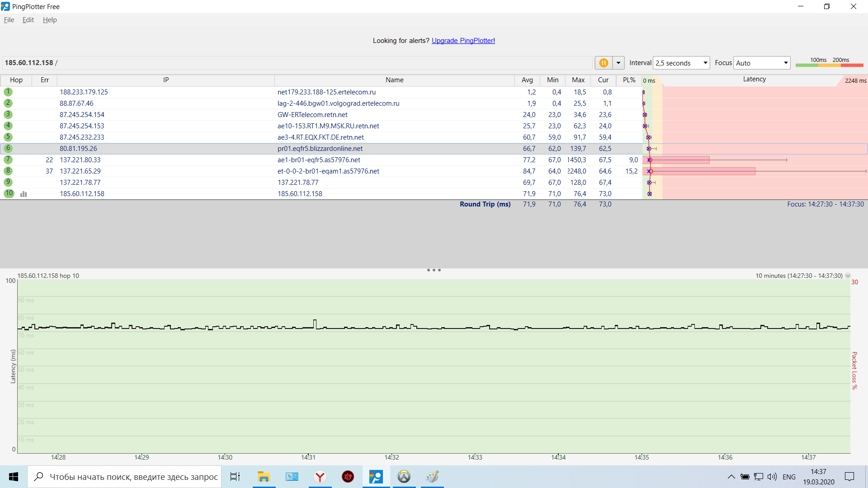Expand the 10 minutes timeline range chevron
This screenshot has width=868, height=488.
(848, 276)
